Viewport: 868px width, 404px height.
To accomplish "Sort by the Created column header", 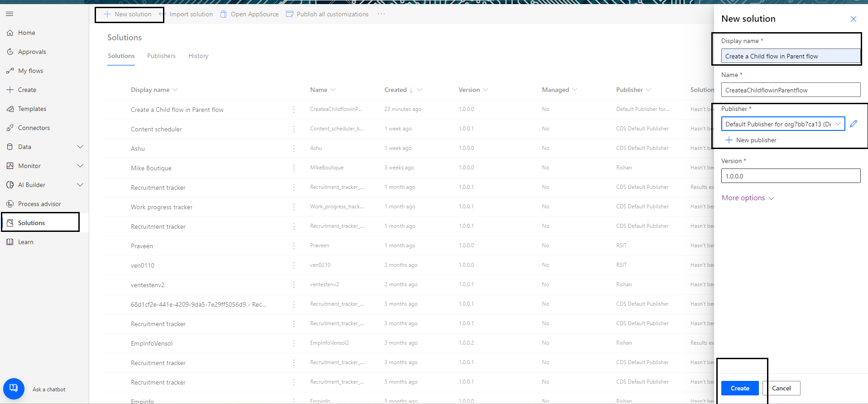I will coord(396,90).
